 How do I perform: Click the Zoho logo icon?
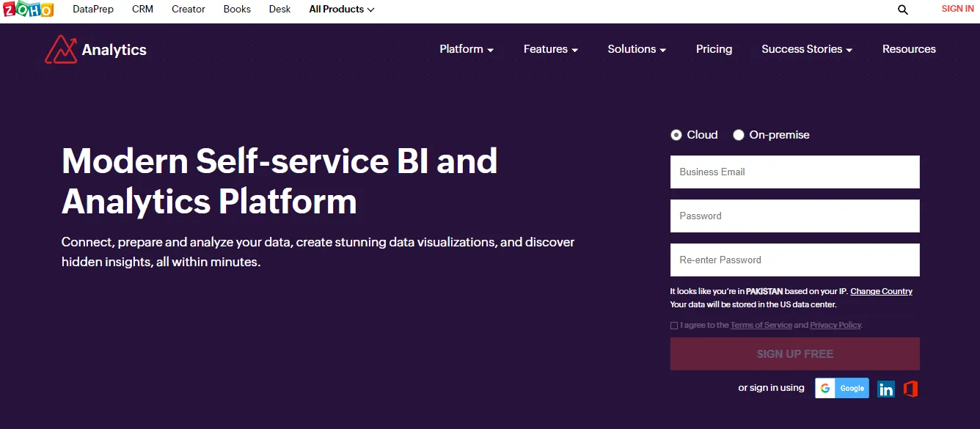pyautogui.click(x=28, y=10)
